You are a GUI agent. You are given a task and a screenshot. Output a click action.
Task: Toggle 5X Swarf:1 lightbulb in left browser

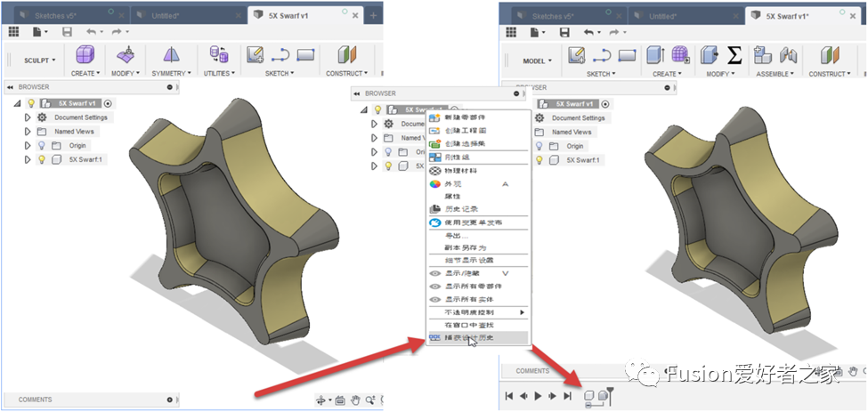(42, 159)
